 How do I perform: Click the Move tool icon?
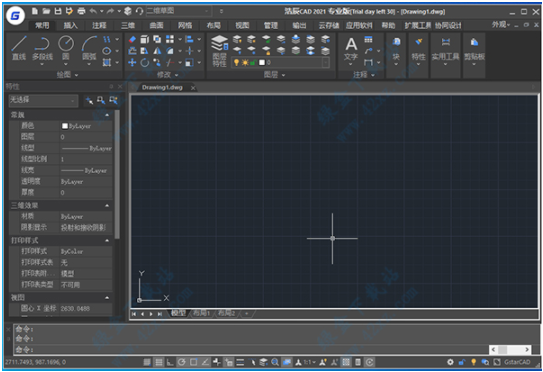132,62
